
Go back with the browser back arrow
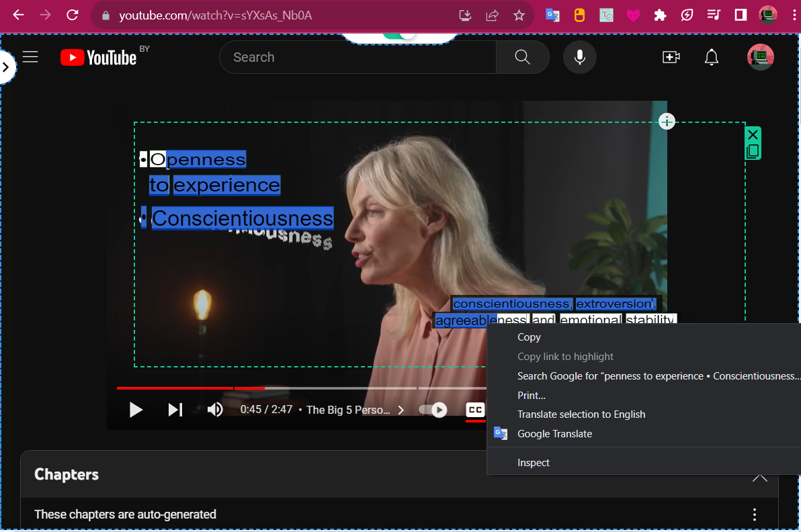pyautogui.click(x=18, y=15)
